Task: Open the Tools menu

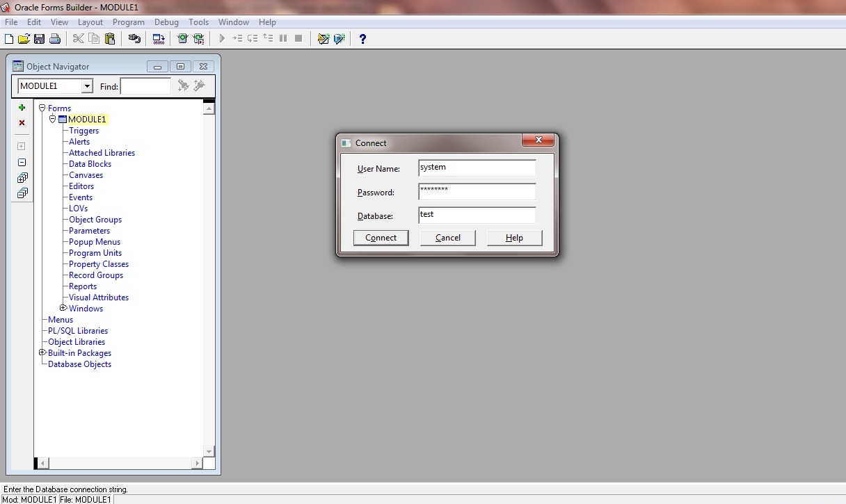Action: coord(198,22)
